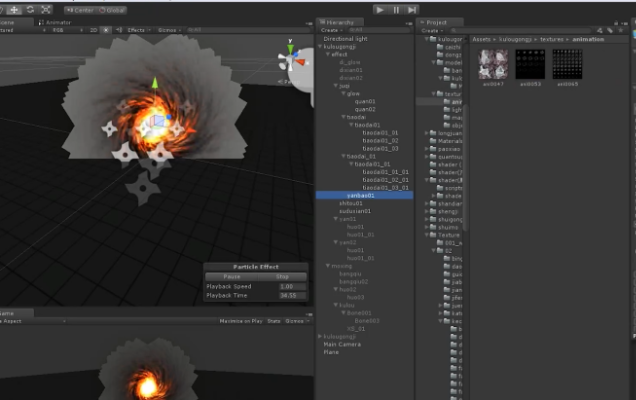636x400 pixels.
Task: Open the Hierarchy Create dropdown
Action: [331, 30]
